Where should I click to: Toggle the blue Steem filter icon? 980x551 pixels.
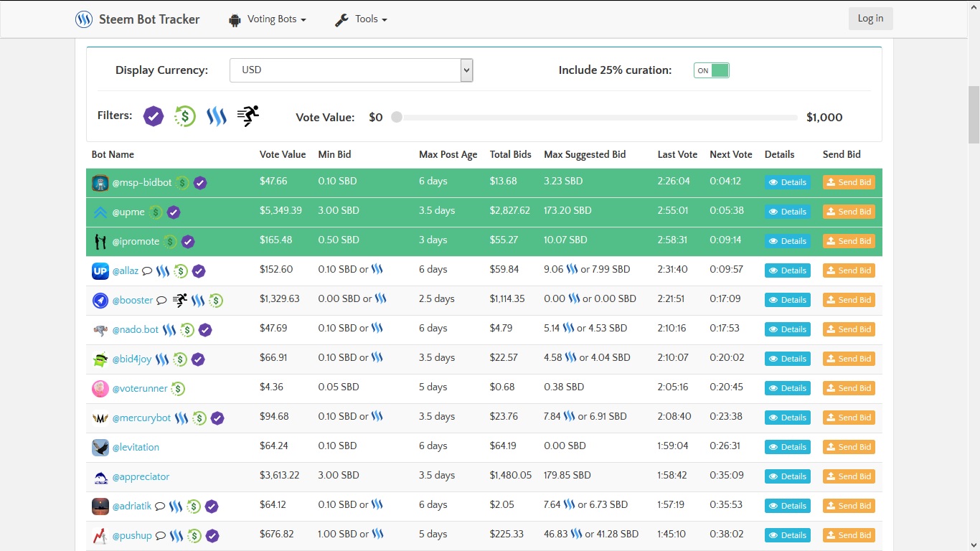(217, 116)
